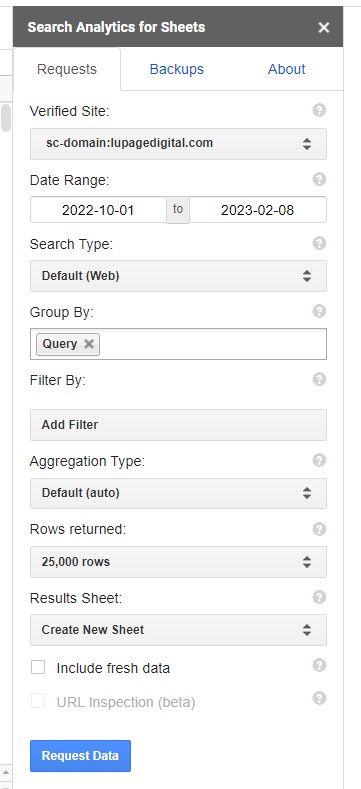Screen dimensions: 361x789
Task: Switch to the Backups tab
Action: [x=177, y=69]
